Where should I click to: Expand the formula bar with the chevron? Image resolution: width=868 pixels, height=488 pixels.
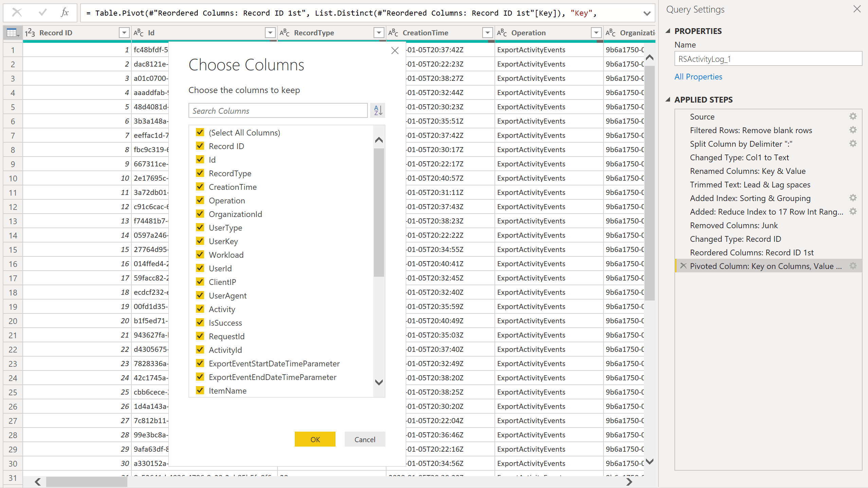coord(647,13)
